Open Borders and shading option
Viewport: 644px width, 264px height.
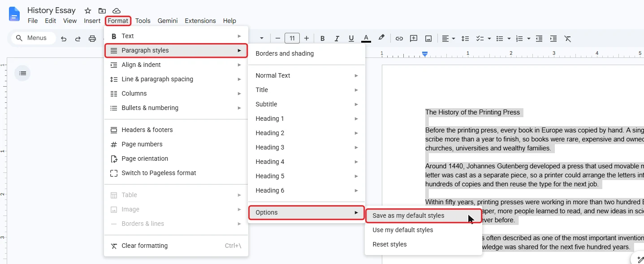point(307,53)
